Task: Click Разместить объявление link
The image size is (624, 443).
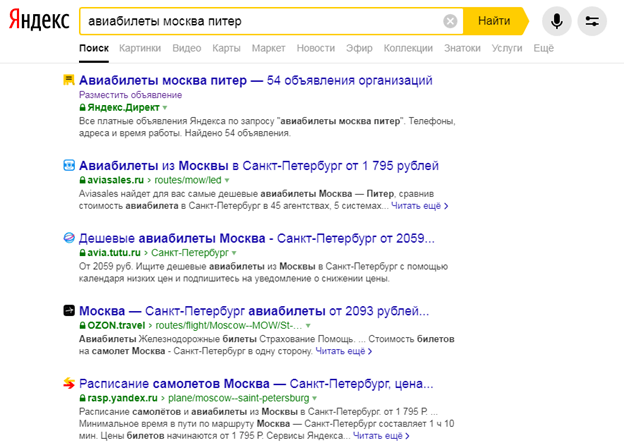Action: (131, 95)
